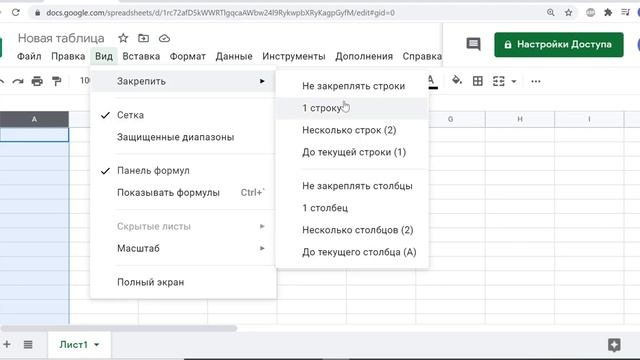Image resolution: width=640 pixels, height=360 pixels.
Task: Select column I header
Action: pyautogui.click(x=589, y=119)
